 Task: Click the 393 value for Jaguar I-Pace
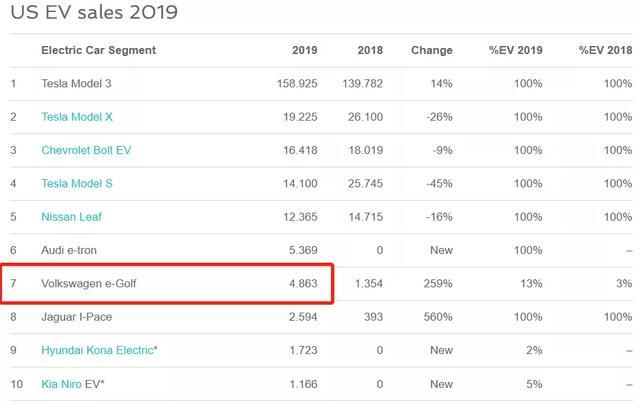(373, 317)
